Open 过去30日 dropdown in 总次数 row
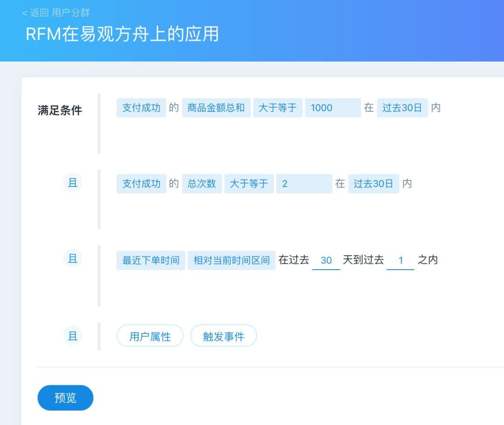 (x=373, y=184)
